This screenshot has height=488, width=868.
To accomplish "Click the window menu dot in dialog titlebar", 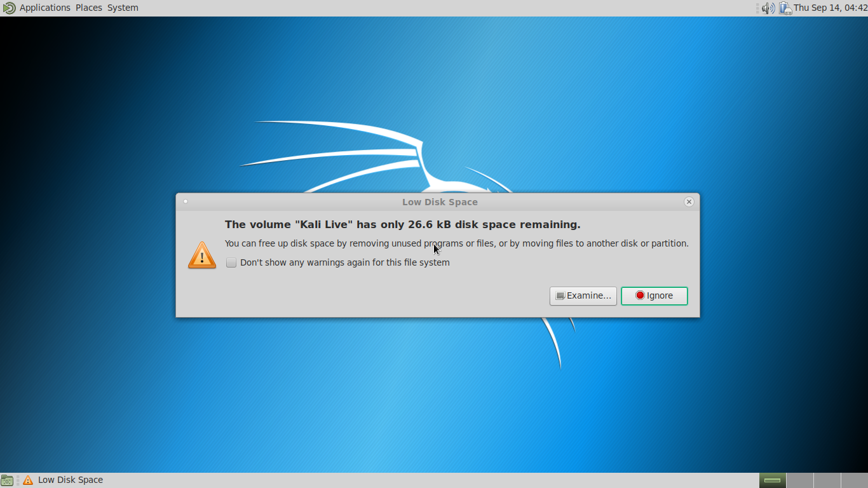I will pyautogui.click(x=186, y=201).
